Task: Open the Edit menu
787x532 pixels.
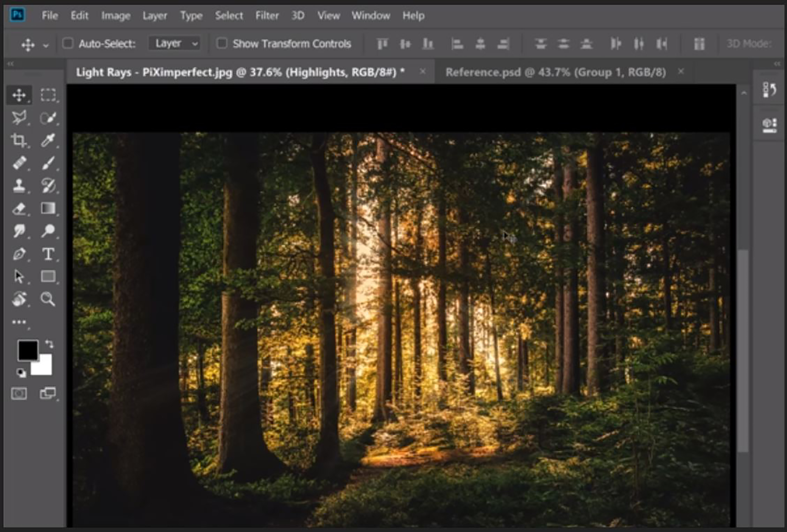Action: pos(79,15)
